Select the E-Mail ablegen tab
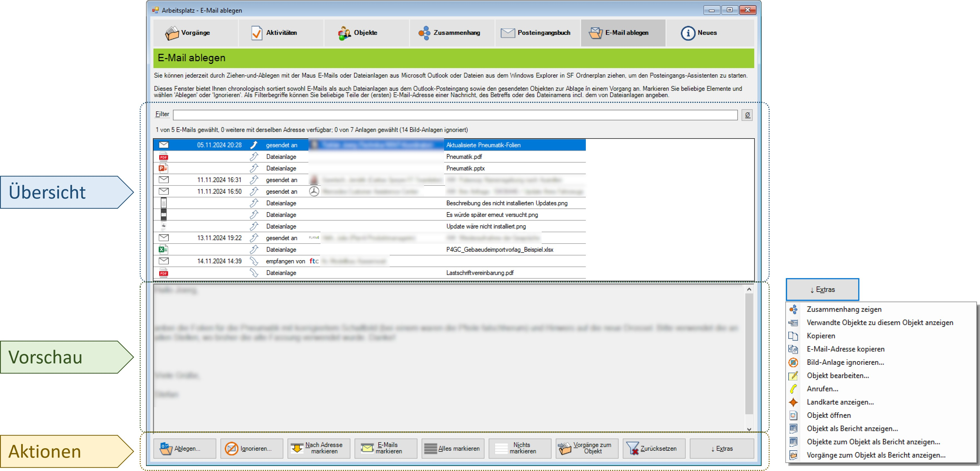This screenshot has width=980, height=471. click(623, 33)
